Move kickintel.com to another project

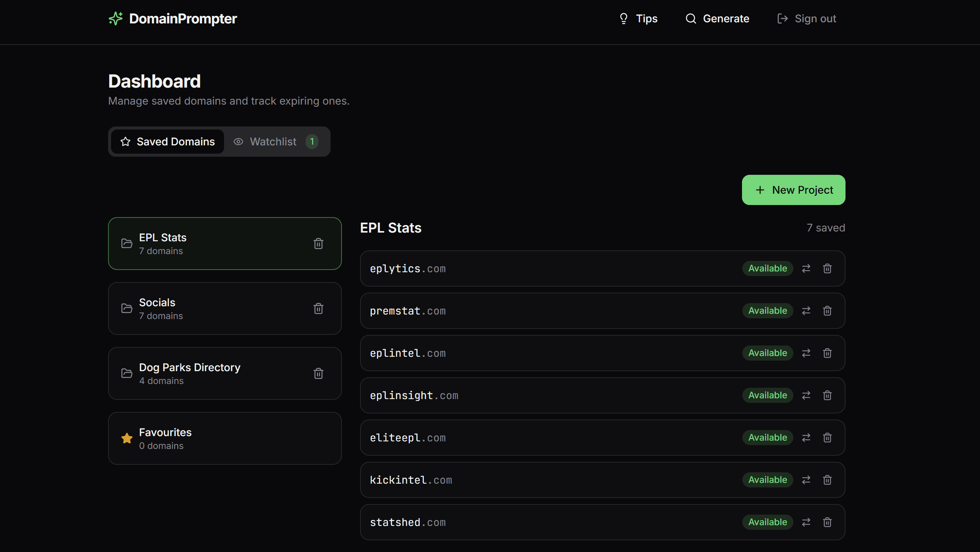click(x=806, y=480)
